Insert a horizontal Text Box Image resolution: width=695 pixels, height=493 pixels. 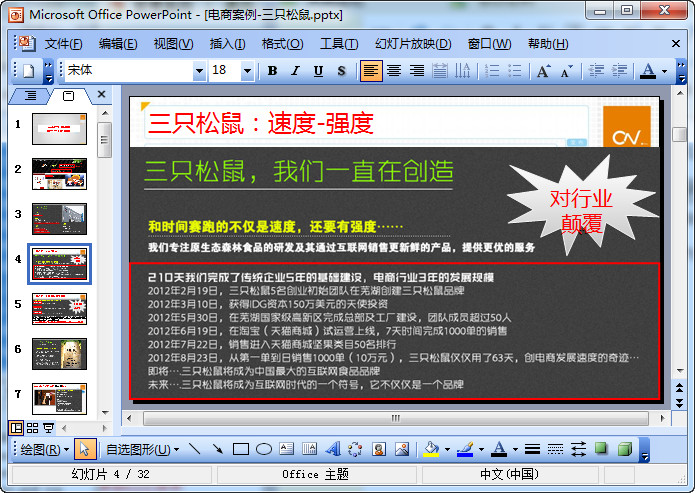[287, 450]
